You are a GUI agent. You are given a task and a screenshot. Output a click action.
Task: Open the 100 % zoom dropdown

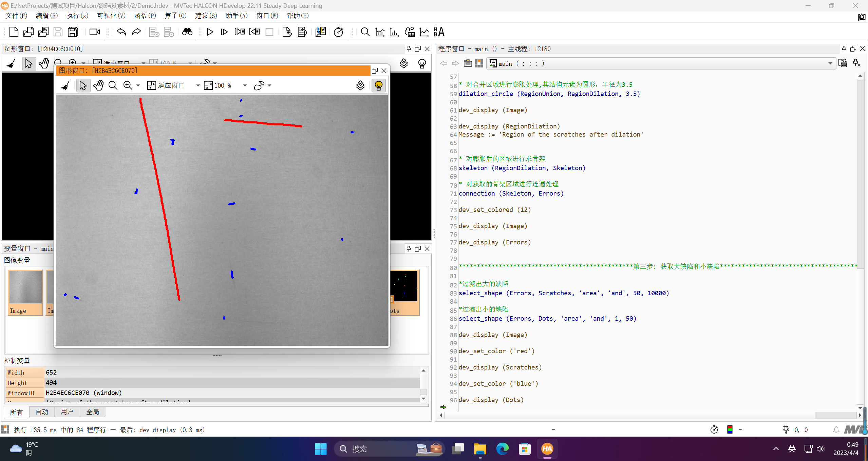pos(245,85)
